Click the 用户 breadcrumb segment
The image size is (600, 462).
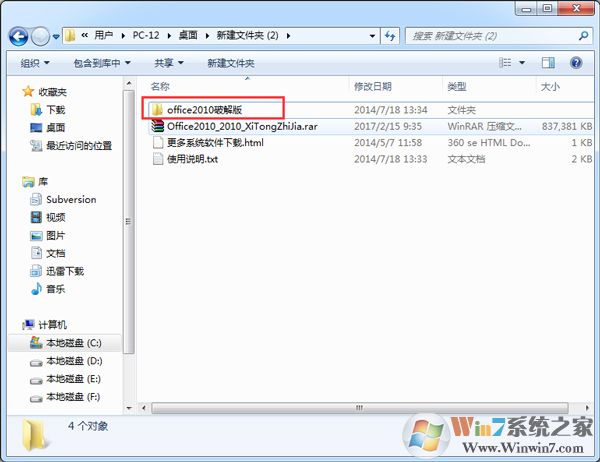pyautogui.click(x=103, y=36)
